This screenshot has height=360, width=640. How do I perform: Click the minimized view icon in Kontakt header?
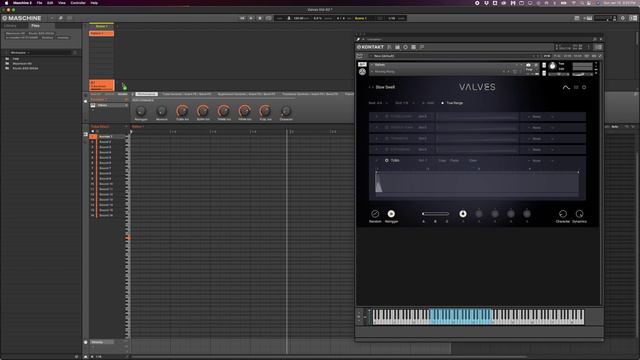[x=422, y=47]
